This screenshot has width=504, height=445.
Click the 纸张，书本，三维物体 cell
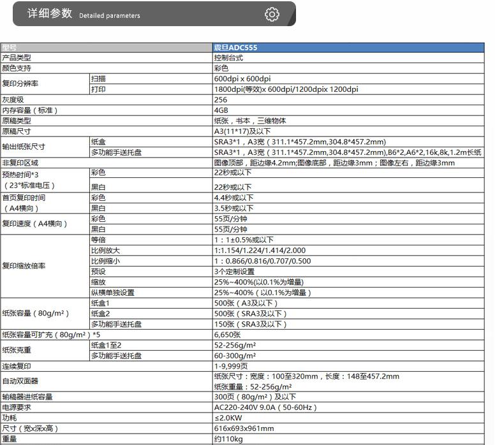(249, 120)
